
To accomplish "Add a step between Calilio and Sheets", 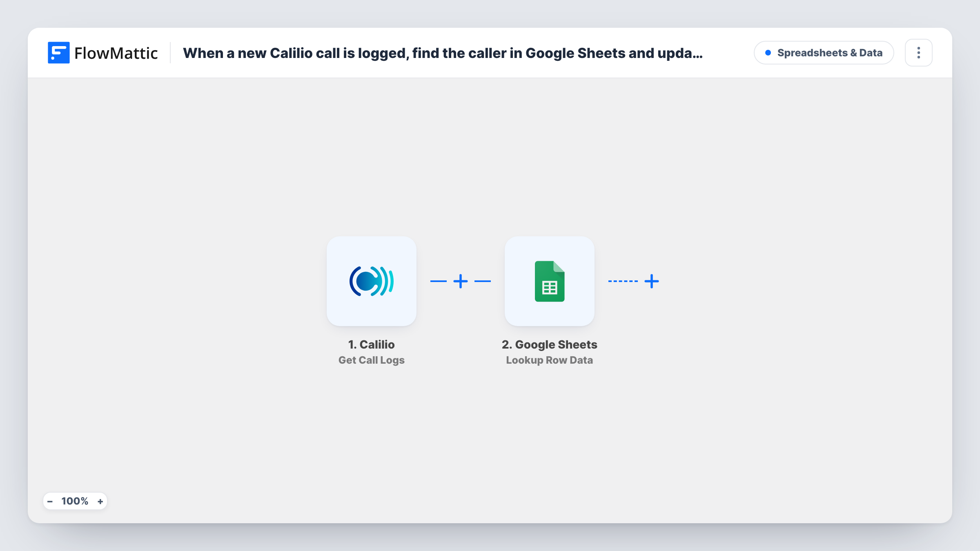I will (461, 281).
